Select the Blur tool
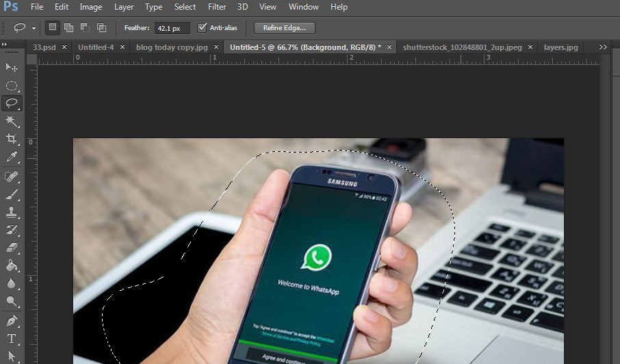Image resolution: width=620 pixels, height=364 pixels. [12, 283]
